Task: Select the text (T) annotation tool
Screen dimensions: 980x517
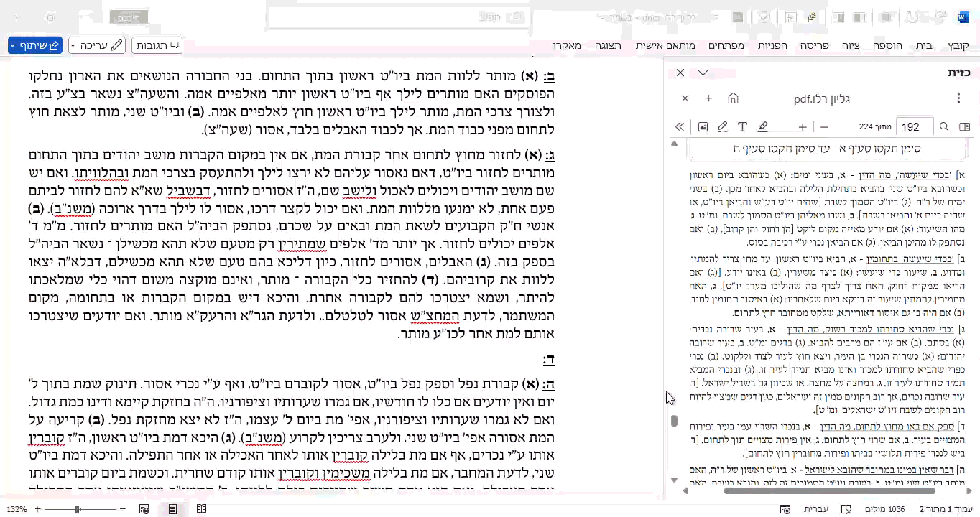Action: [742, 126]
